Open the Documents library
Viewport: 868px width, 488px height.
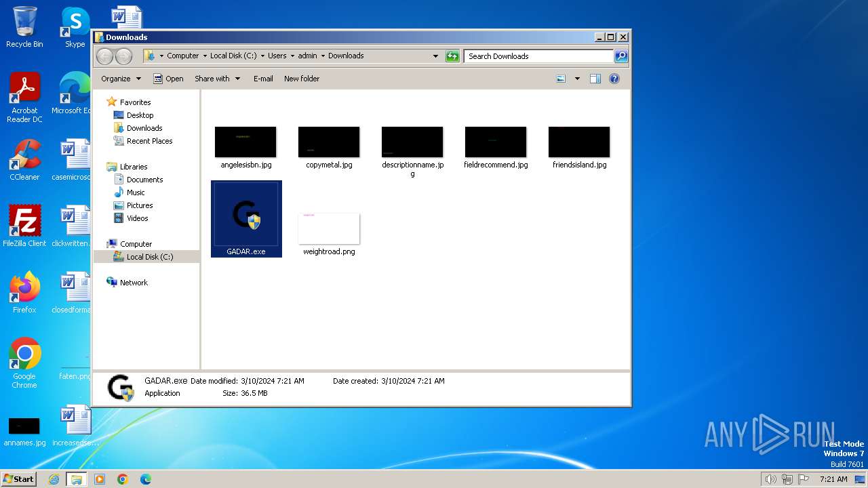click(x=144, y=180)
